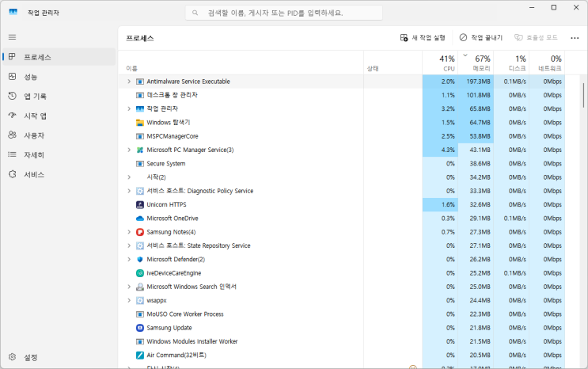Sort by the 메모리 column header
Viewport: 588px width, 369px height.
click(x=476, y=63)
